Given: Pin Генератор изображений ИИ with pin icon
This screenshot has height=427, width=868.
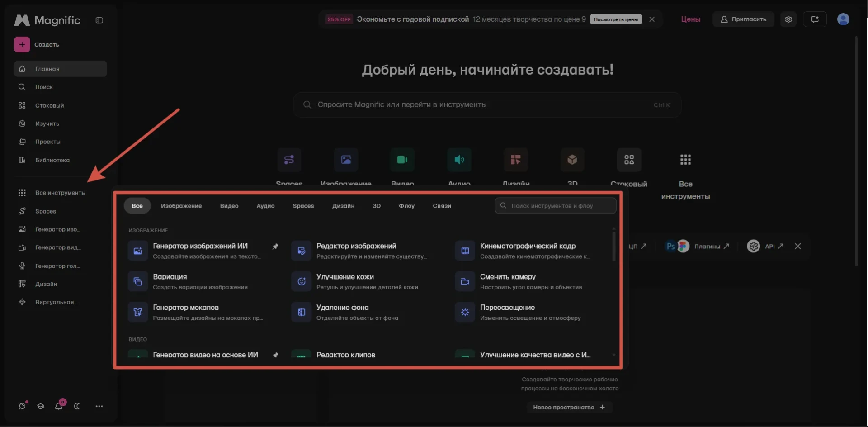Looking at the screenshot, I should (275, 247).
